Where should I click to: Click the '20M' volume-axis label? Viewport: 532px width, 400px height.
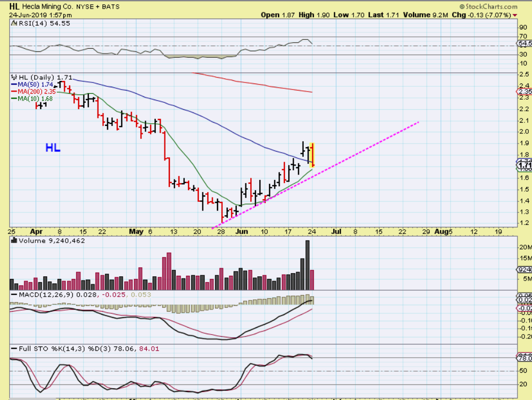pyautogui.click(x=525, y=247)
